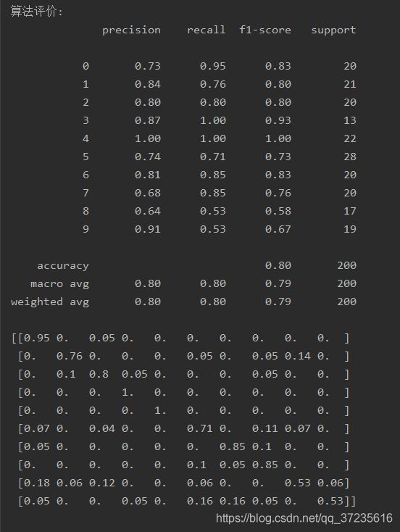Click matrix value 0.71 in sixth matrix row
This screenshot has height=532, width=400.
[199, 428]
